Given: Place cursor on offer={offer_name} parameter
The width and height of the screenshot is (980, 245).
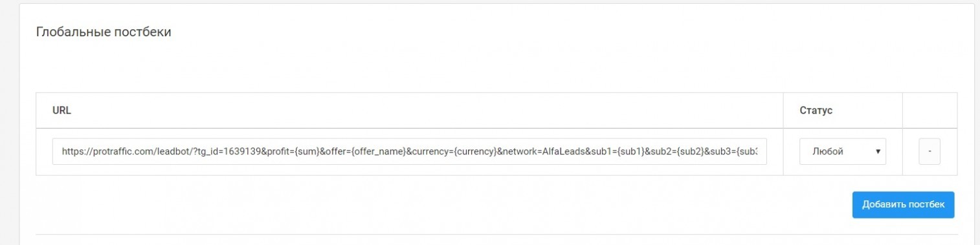Looking at the screenshot, I should 366,152.
